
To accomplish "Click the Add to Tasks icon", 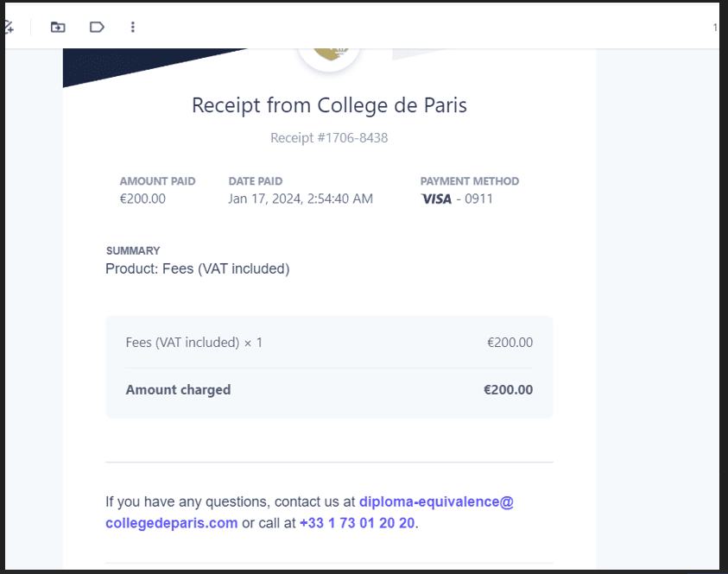I will tap(9, 28).
